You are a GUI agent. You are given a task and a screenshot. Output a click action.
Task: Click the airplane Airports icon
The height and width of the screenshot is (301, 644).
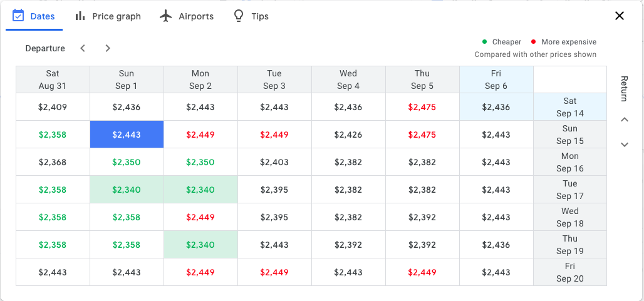(x=165, y=16)
